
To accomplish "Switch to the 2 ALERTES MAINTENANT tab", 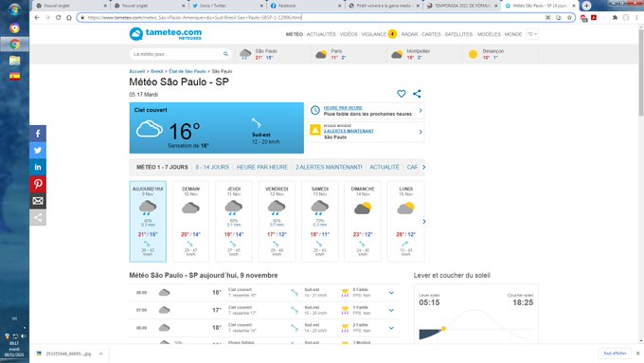I will [329, 168].
